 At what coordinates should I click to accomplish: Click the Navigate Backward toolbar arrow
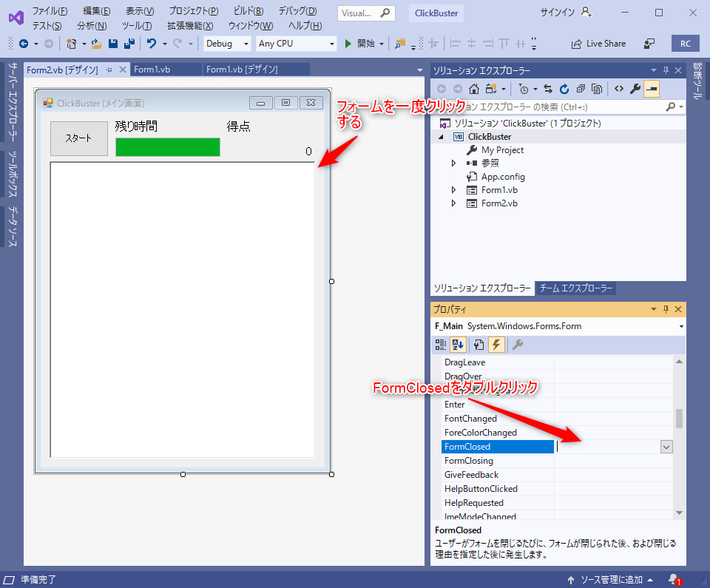[x=24, y=44]
